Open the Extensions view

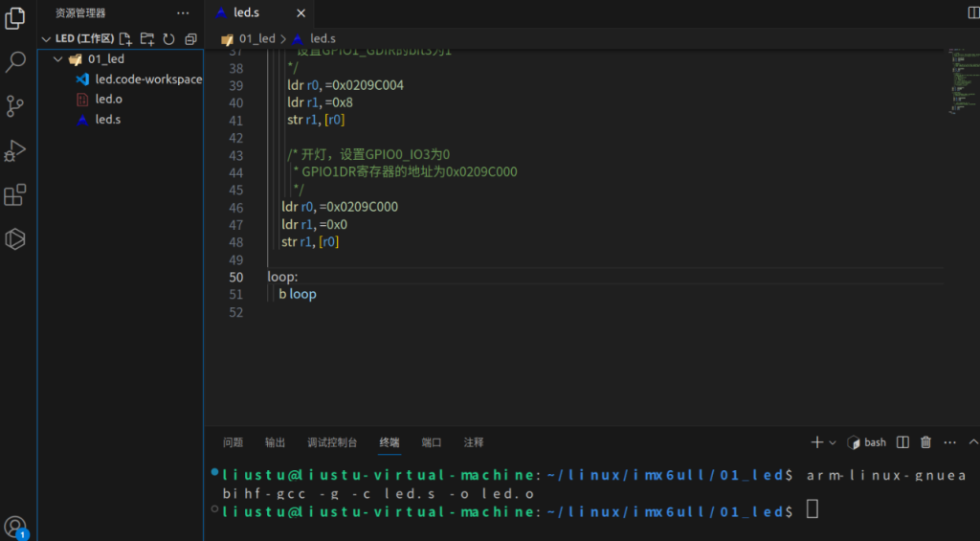click(15, 195)
